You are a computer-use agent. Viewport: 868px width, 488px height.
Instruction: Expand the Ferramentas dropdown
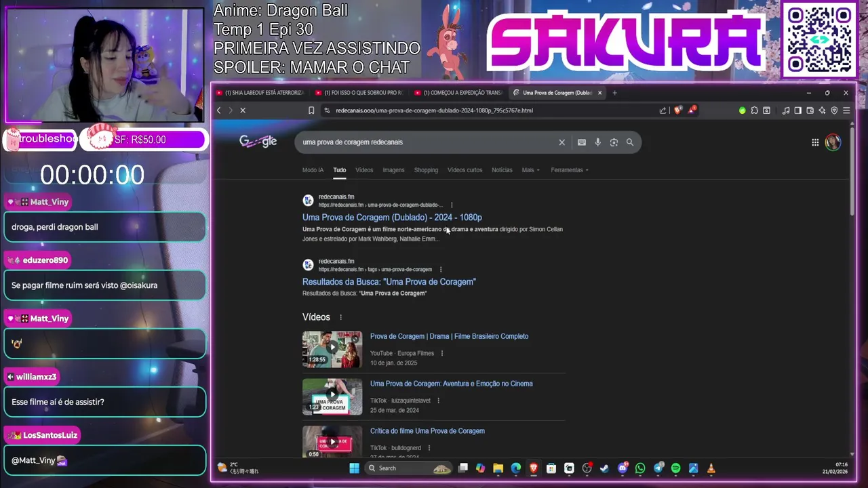[x=570, y=170]
